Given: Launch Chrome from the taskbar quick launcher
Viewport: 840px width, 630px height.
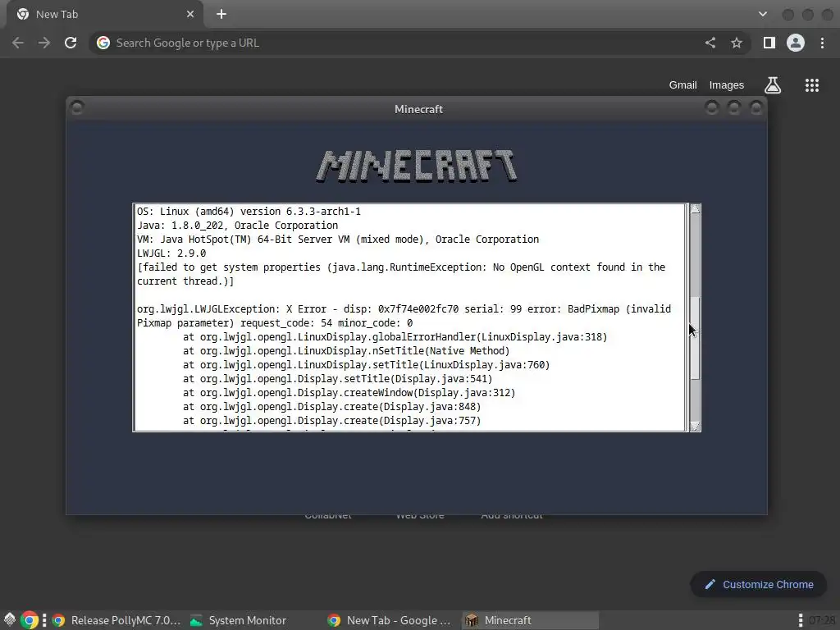Looking at the screenshot, I should (30, 620).
